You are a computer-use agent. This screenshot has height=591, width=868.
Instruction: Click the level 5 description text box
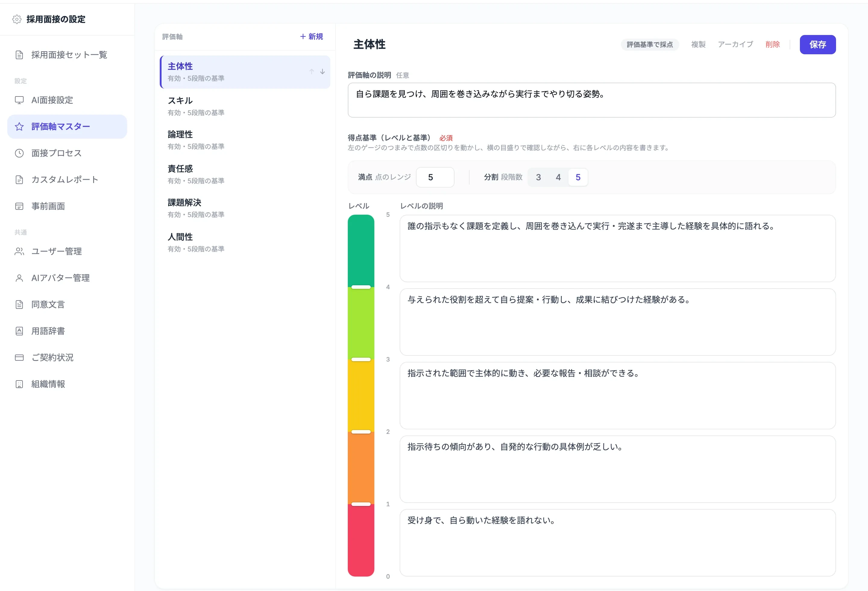[617, 248]
